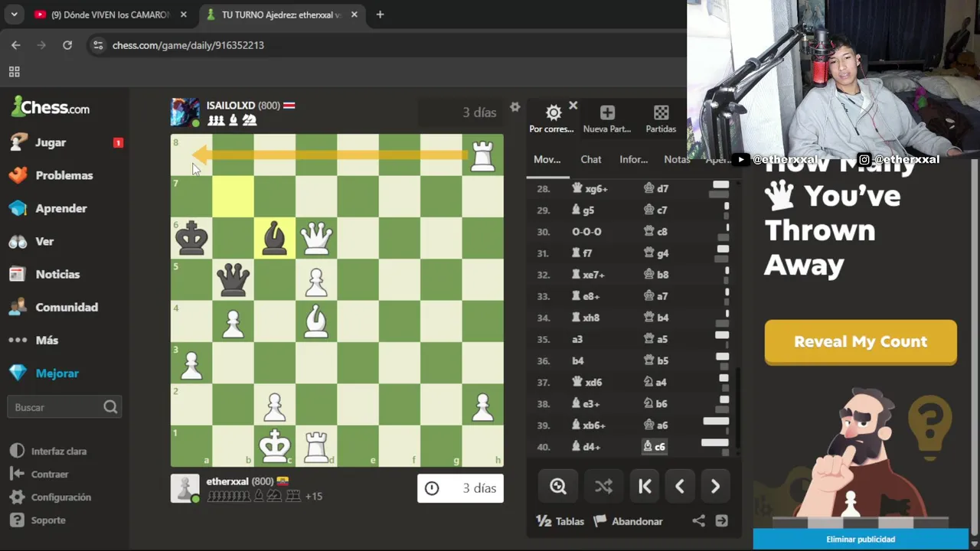This screenshot has height=551, width=980.
Task: Click Reveal My Count ad button
Action: tap(861, 341)
